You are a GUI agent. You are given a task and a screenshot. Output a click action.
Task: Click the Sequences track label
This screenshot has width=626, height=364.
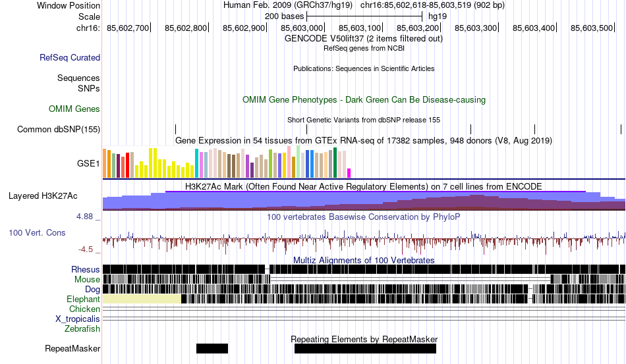[x=78, y=78]
